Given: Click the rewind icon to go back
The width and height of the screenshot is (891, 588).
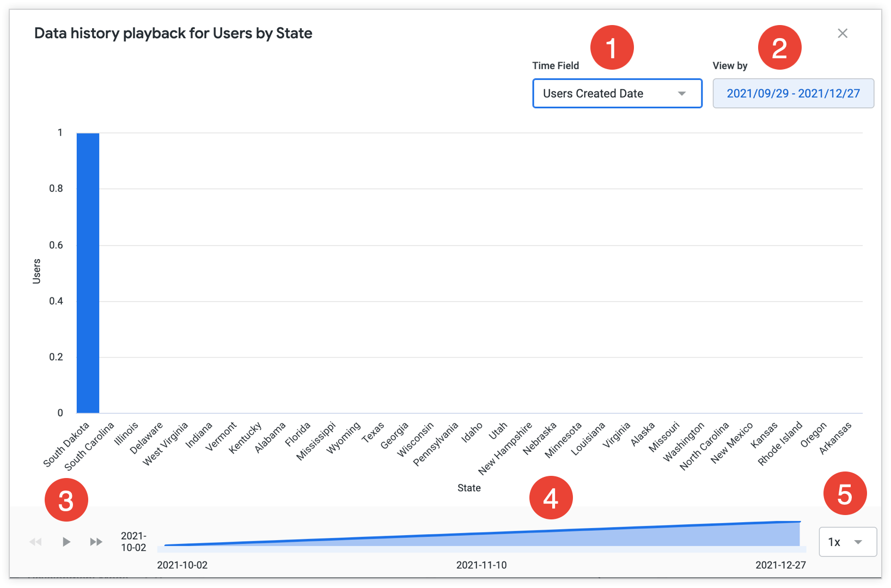Looking at the screenshot, I should [36, 542].
